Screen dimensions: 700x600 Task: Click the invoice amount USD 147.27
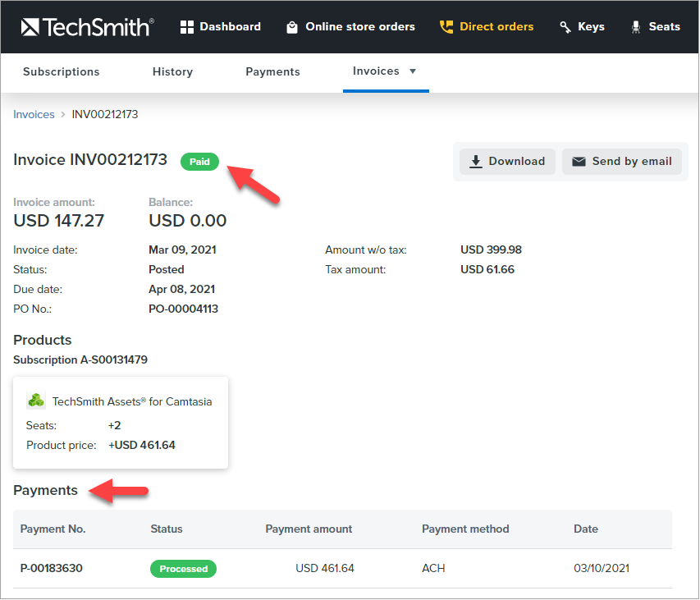(x=58, y=221)
